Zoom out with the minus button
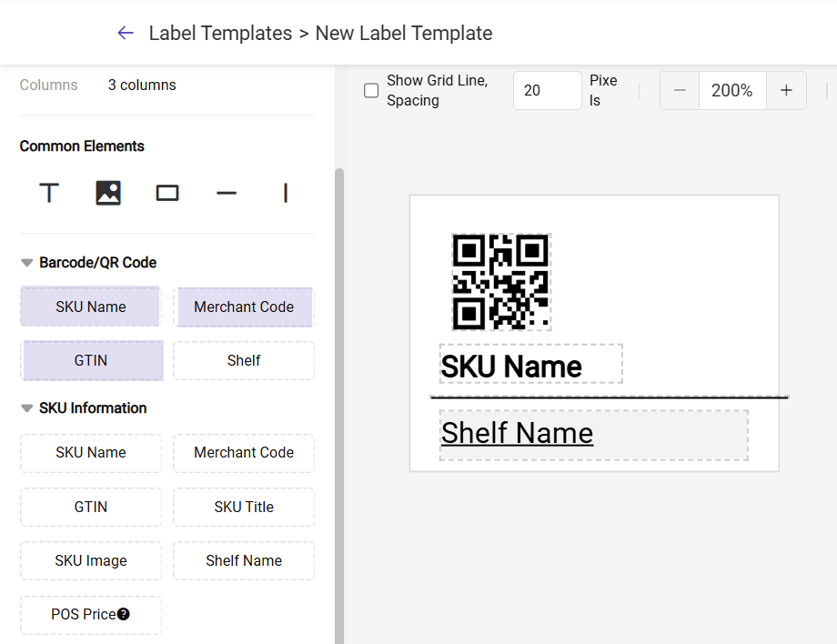 [x=680, y=91]
